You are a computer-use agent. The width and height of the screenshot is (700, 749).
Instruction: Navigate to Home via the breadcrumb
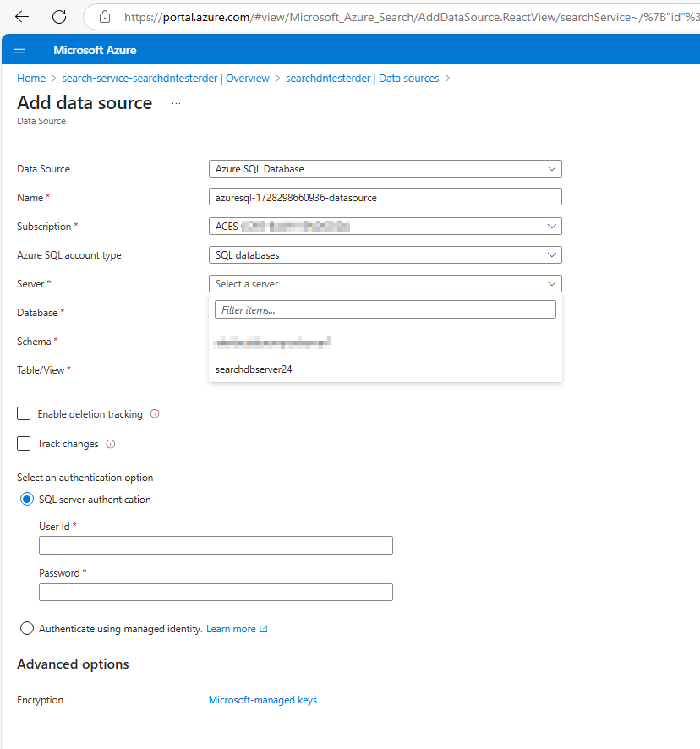point(30,78)
